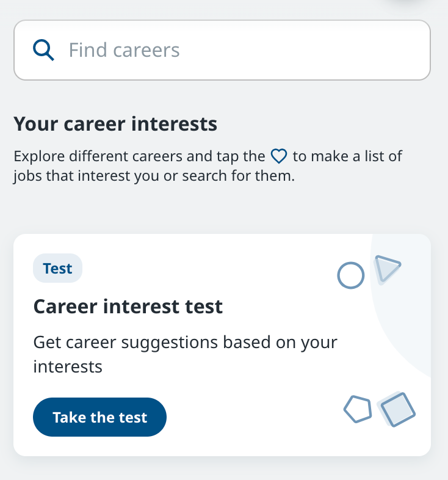Select the Your career interests heading
This screenshot has height=480, width=448.
click(115, 125)
